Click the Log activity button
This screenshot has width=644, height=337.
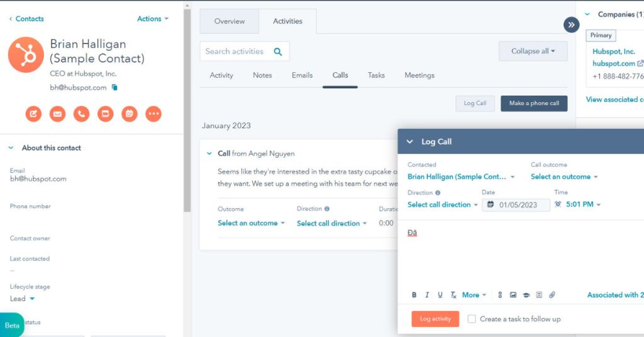[435, 319]
